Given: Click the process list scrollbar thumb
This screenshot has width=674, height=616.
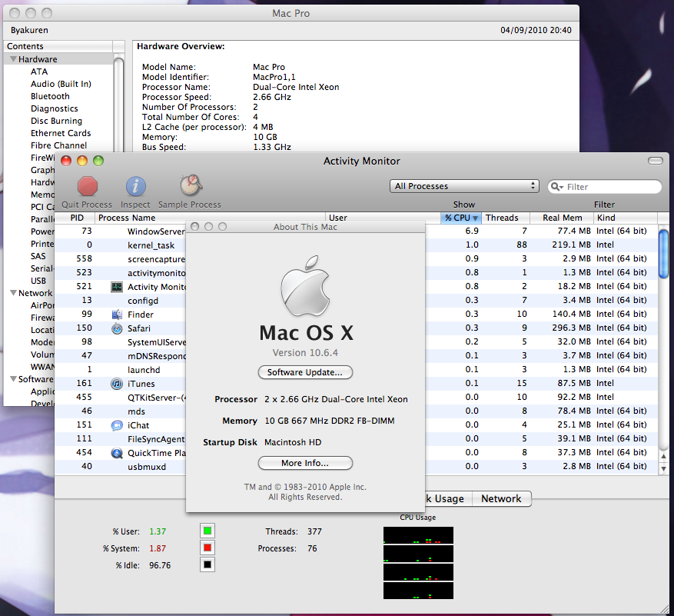Looking at the screenshot, I should [663, 254].
